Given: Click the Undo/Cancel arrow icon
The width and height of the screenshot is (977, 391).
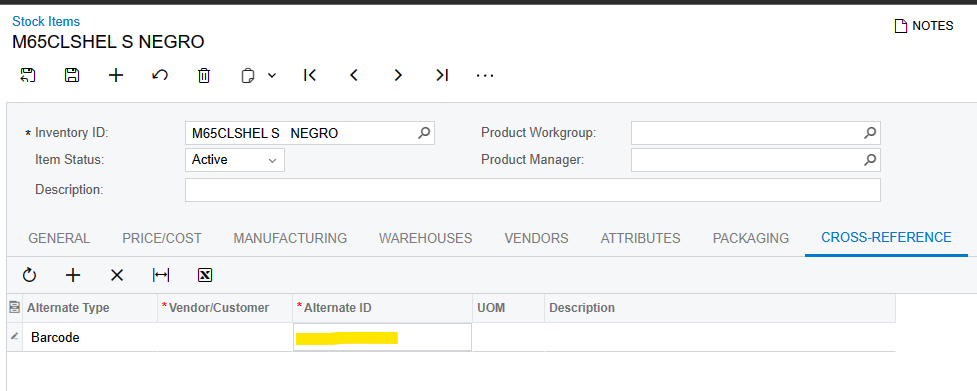Looking at the screenshot, I should coord(160,75).
